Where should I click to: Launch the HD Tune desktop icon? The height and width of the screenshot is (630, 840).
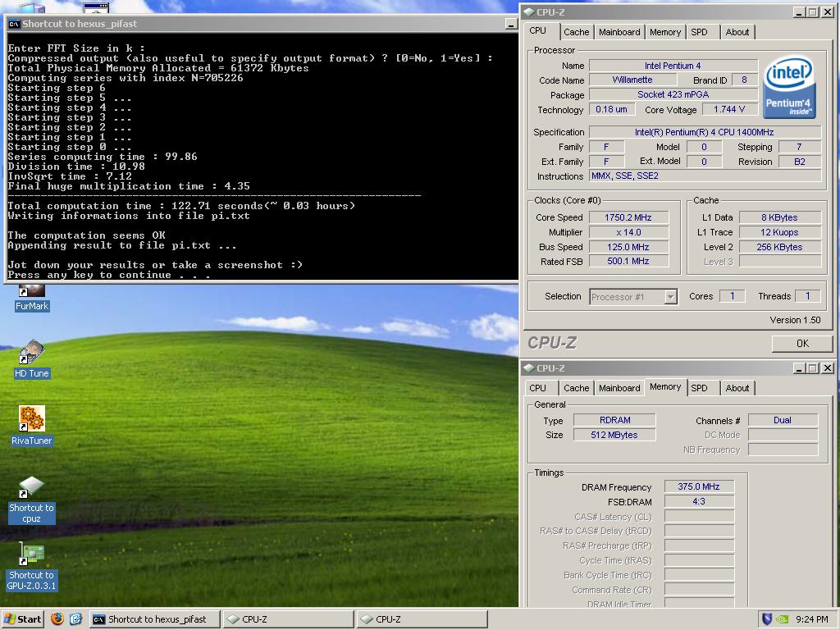(x=32, y=359)
